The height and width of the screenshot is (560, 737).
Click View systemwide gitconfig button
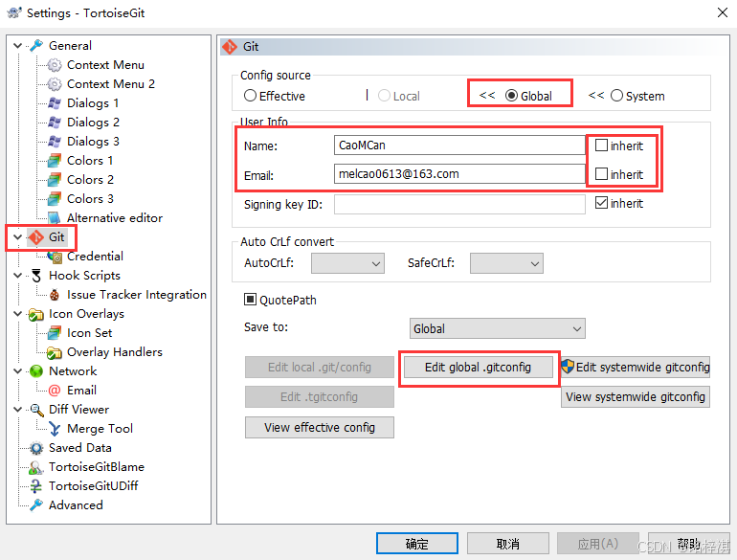pyautogui.click(x=636, y=397)
